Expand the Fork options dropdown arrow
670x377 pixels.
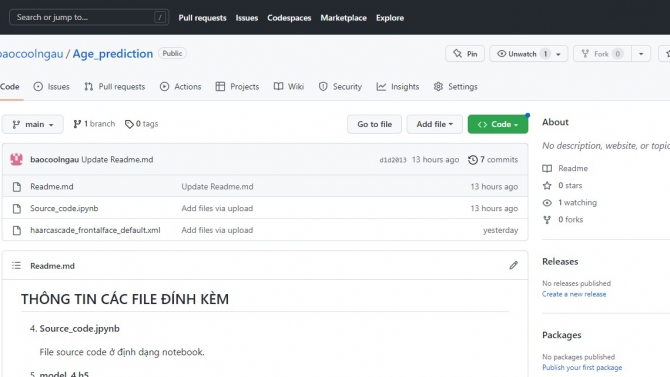pos(641,54)
